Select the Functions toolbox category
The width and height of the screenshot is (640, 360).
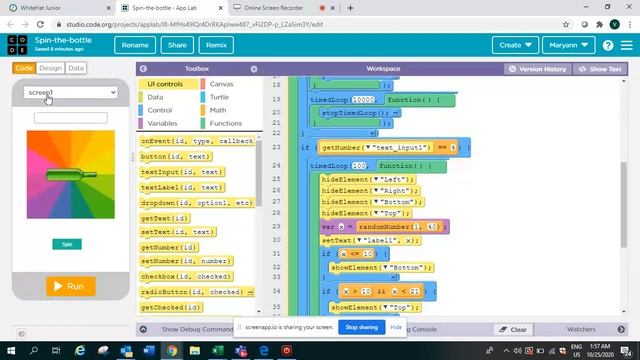[226, 123]
